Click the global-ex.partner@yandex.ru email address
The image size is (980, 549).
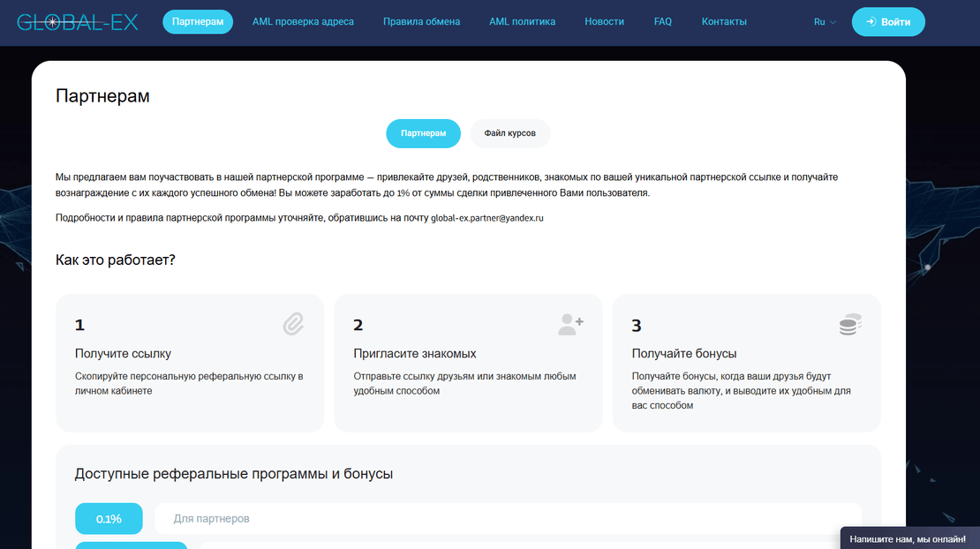point(487,218)
